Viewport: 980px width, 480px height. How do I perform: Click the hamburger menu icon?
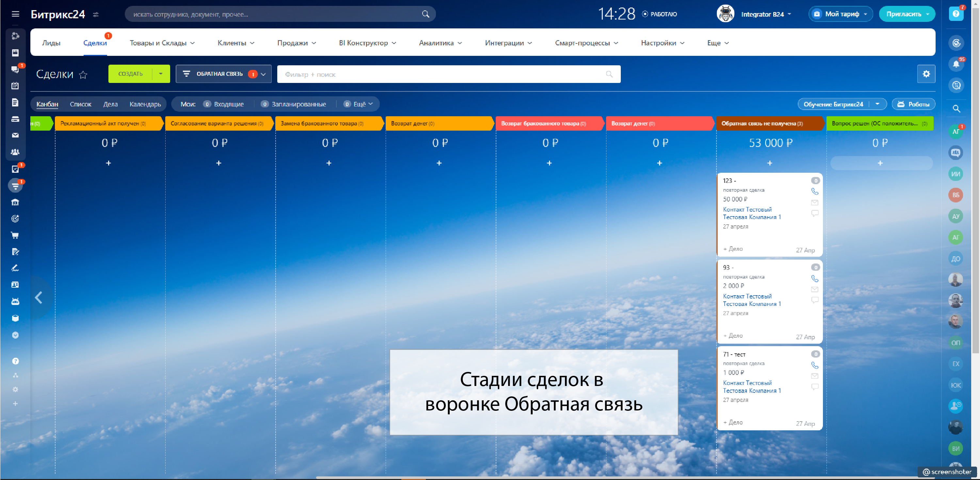[15, 14]
